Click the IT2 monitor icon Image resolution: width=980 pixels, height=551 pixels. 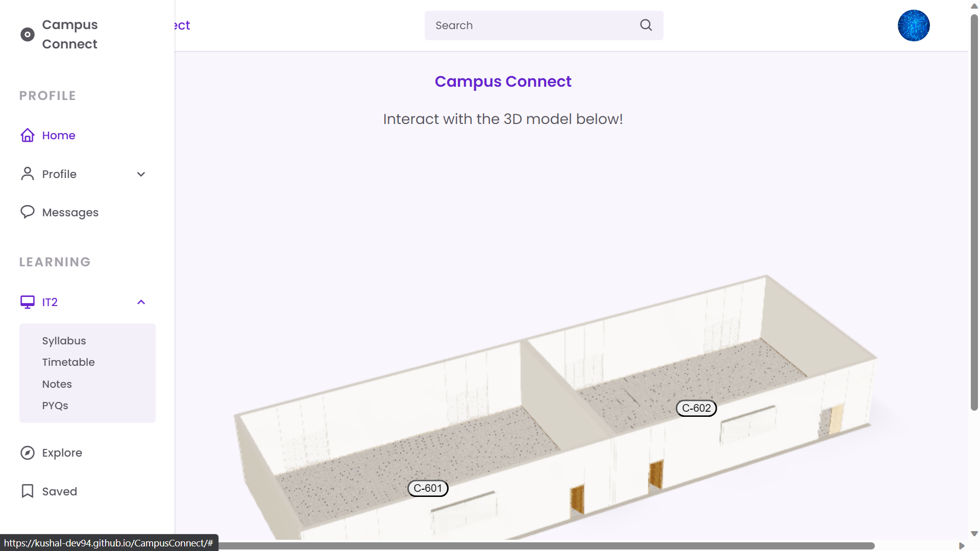27,302
